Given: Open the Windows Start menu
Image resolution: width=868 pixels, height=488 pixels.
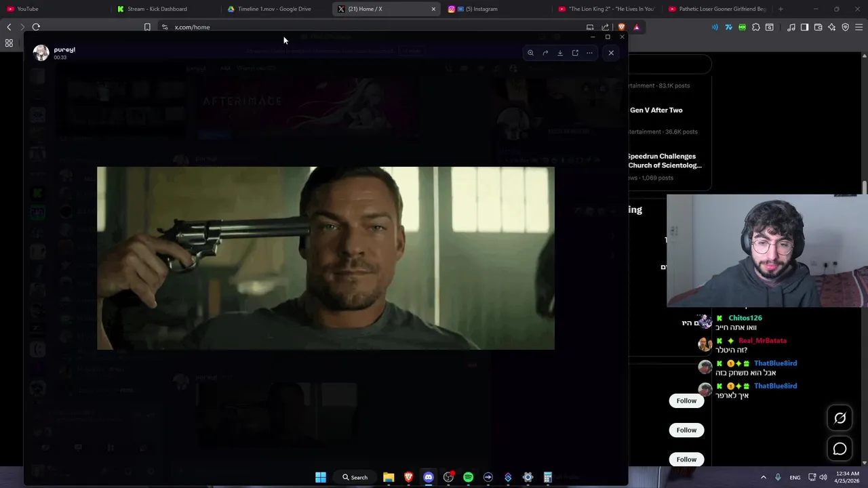Looking at the screenshot, I should click(x=321, y=477).
